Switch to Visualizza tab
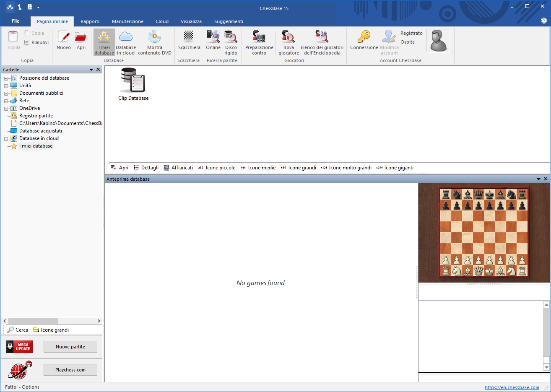The width and height of the screenshot is (551, 392). point(191,21)
